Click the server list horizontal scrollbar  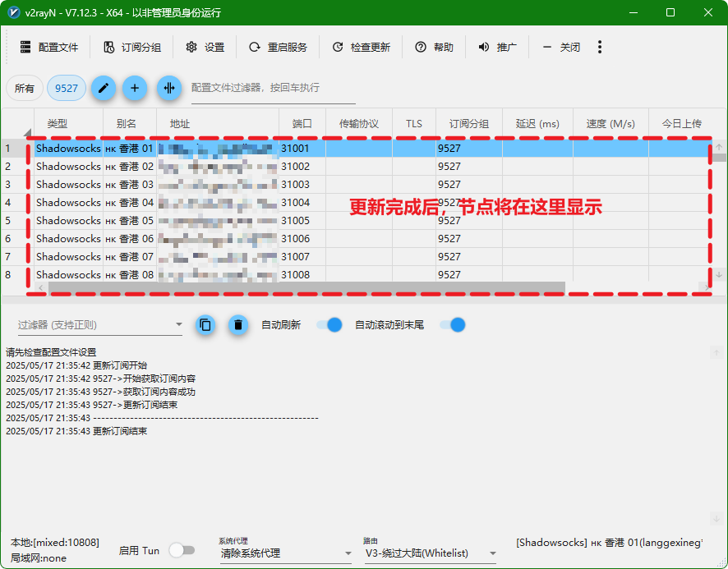point(306,287)
